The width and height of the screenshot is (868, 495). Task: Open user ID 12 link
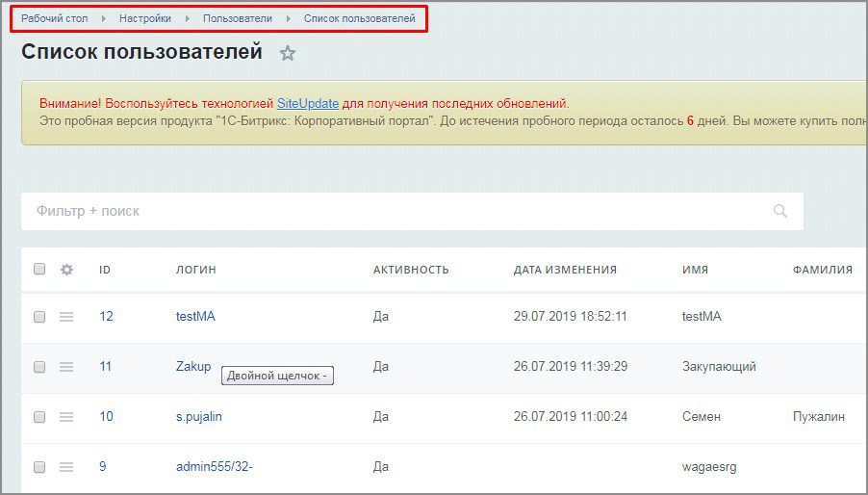106,316
